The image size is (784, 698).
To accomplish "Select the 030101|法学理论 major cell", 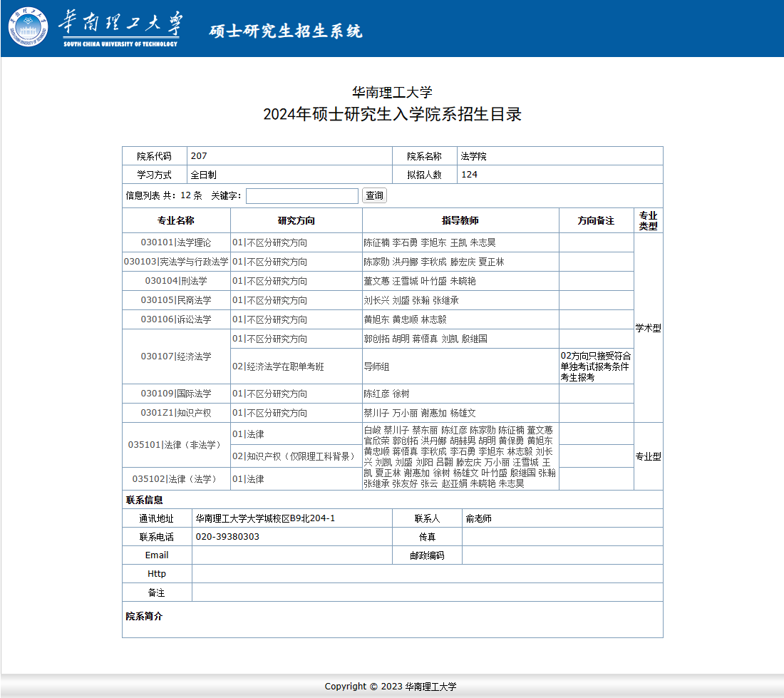I will 176,242.
